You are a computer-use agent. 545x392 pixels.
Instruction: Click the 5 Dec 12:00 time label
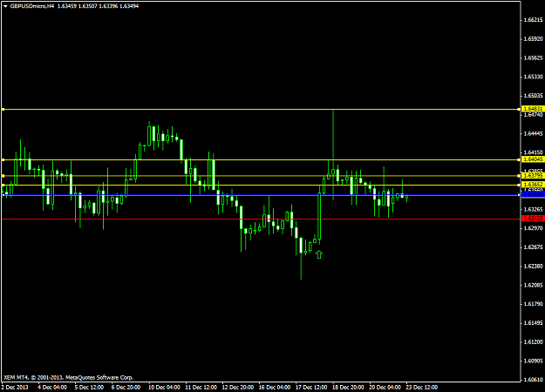[89, 387]
